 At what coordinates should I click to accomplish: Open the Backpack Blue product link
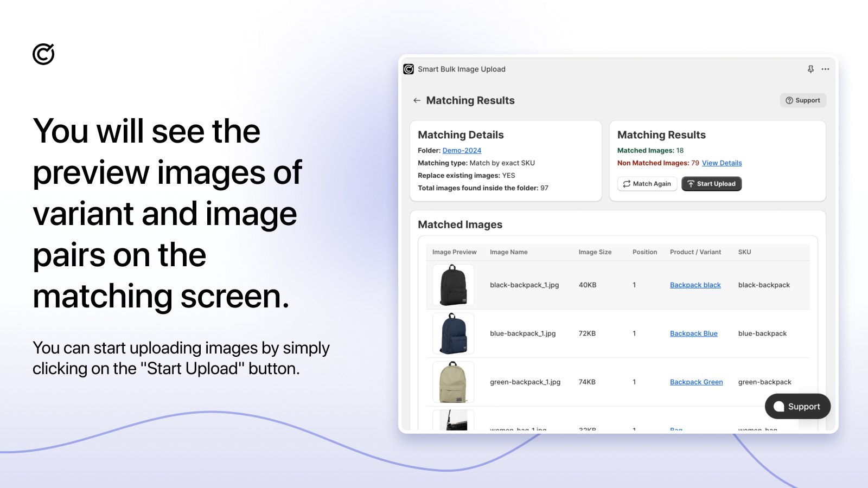pos(693,333)
